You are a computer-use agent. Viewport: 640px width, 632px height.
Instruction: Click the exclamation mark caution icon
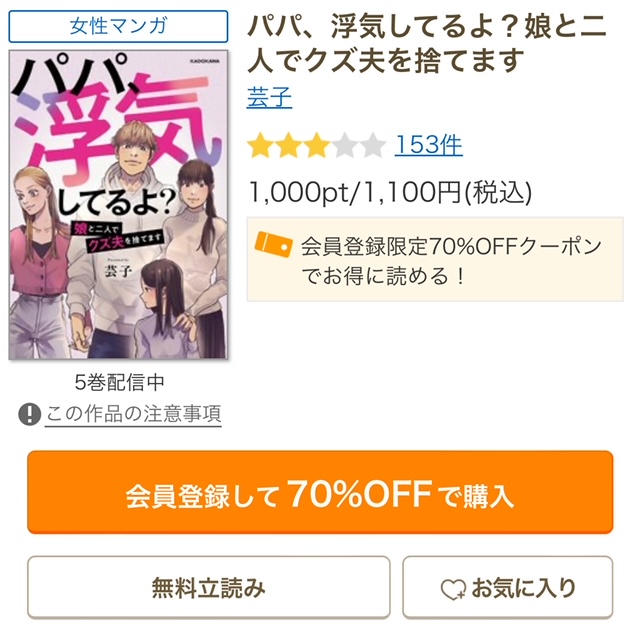pos(29,414)
